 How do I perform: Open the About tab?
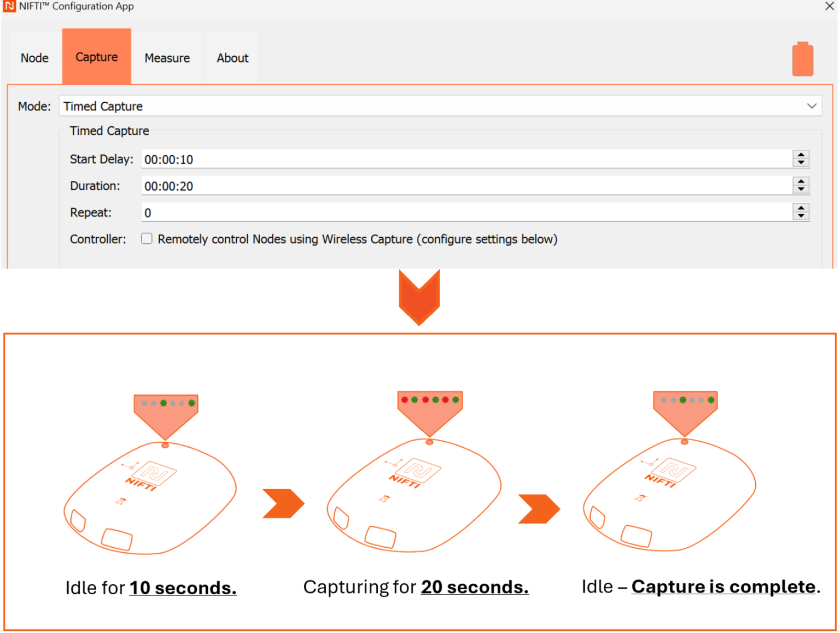232,57
